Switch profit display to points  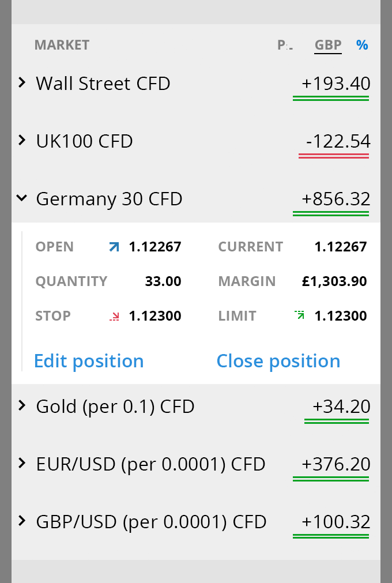285,45
